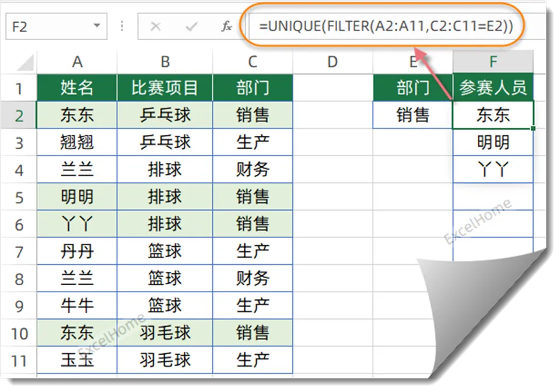Select cell A4 containing 兰兰

click(x=77, y=169)
